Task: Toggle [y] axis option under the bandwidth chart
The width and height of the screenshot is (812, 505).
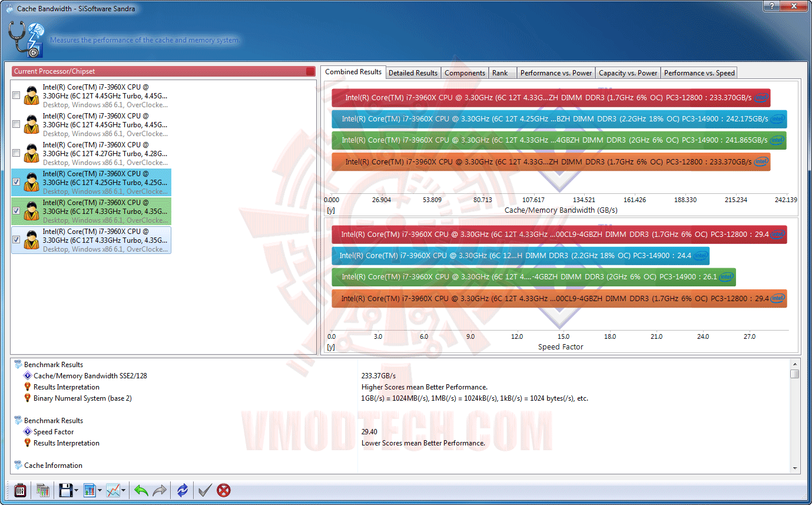Action: point(331,210)
